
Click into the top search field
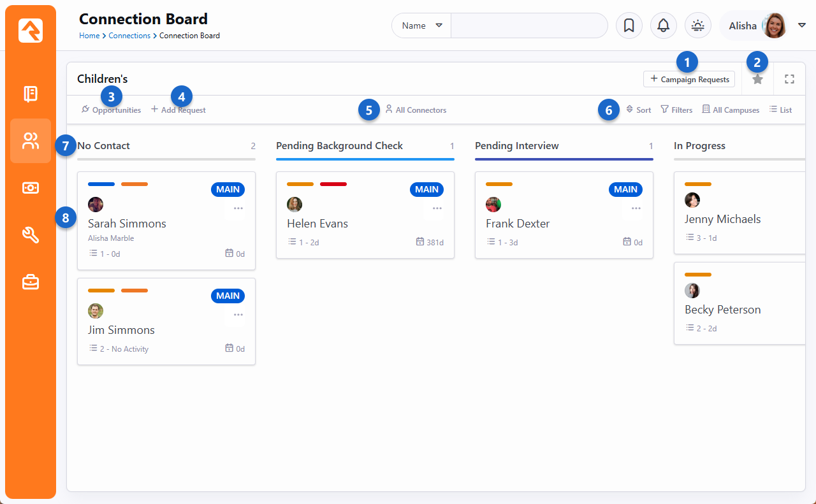click(x=528, y=25)
